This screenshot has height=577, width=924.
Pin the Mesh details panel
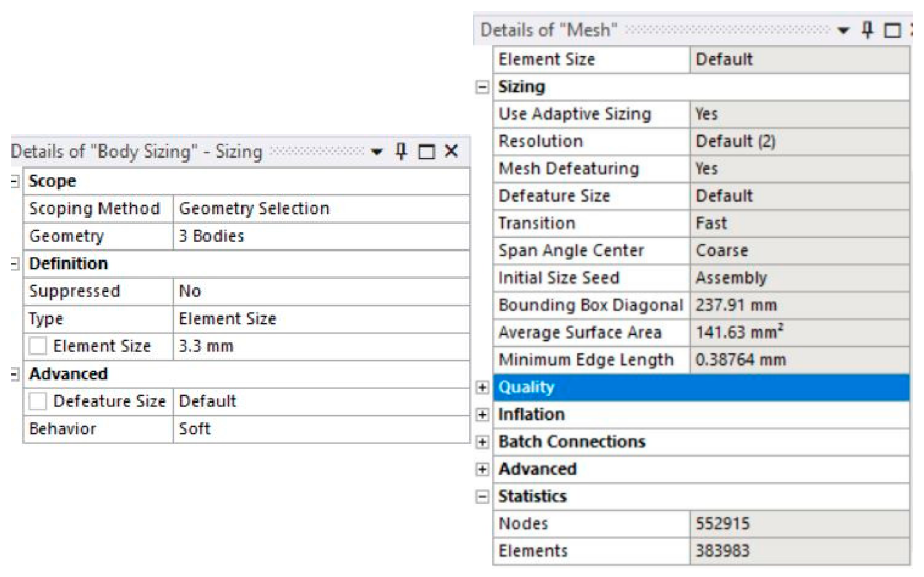pyautogui.click(x=868, y=30)
